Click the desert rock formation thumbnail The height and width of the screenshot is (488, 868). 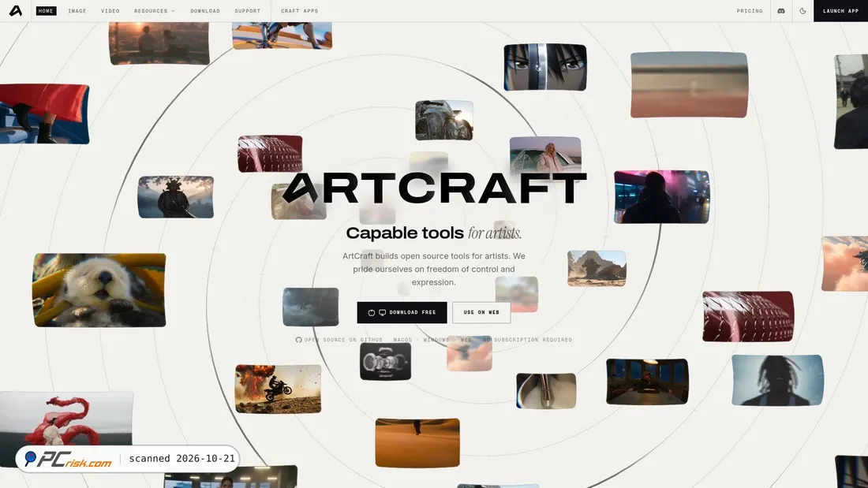tap(597, 268)
